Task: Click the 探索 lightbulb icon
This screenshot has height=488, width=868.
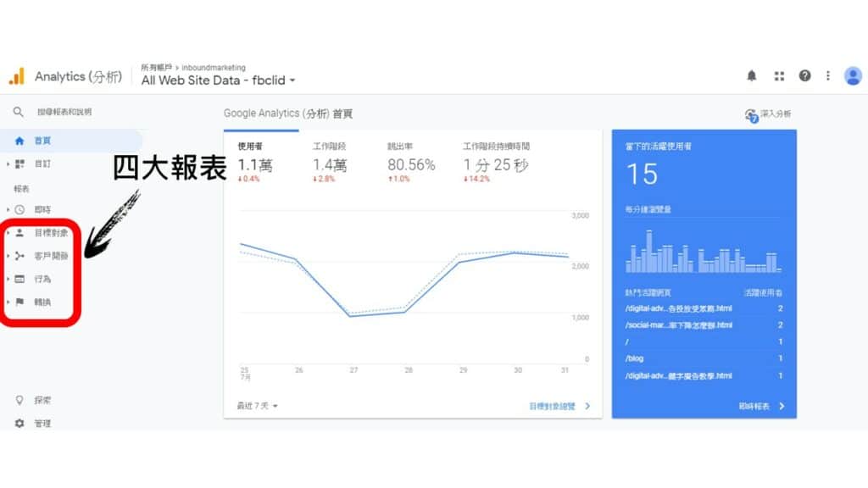Action: (19, 400)
